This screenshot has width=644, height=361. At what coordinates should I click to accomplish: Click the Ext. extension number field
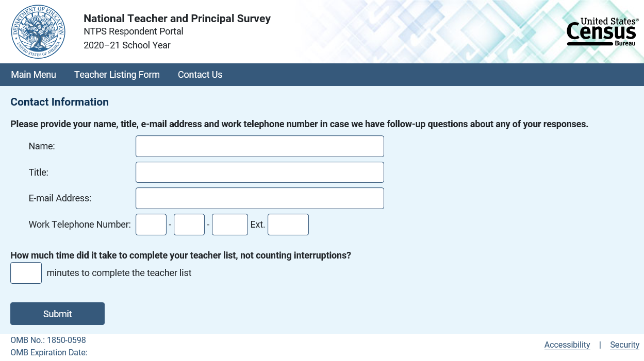pos(288,225)
